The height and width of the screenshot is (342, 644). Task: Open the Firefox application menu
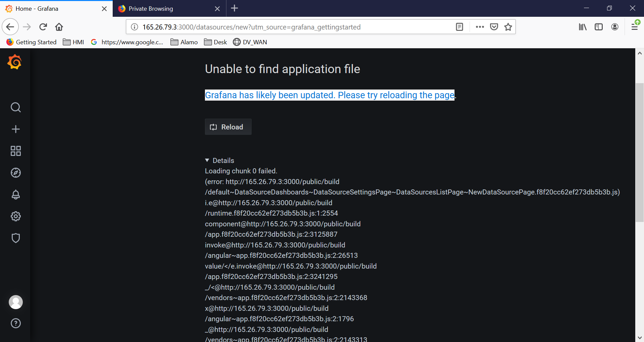tap(635, 27)
